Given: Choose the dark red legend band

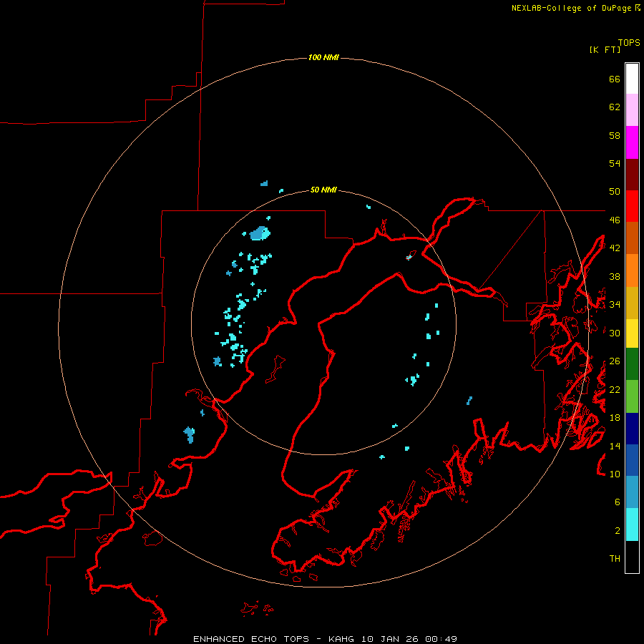Looking at the screenshot, I should click(632, 175).
